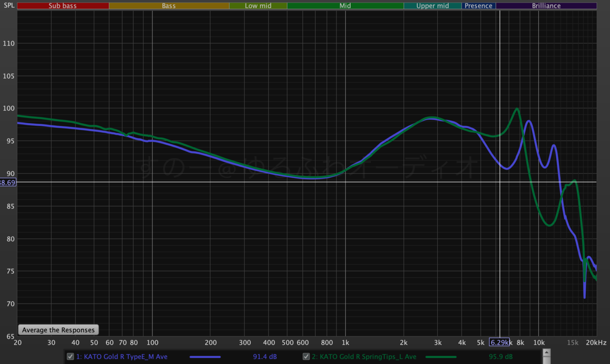610x364 pixels.
Task: Click the 95.9 dB value in legend
Action: 500,357
